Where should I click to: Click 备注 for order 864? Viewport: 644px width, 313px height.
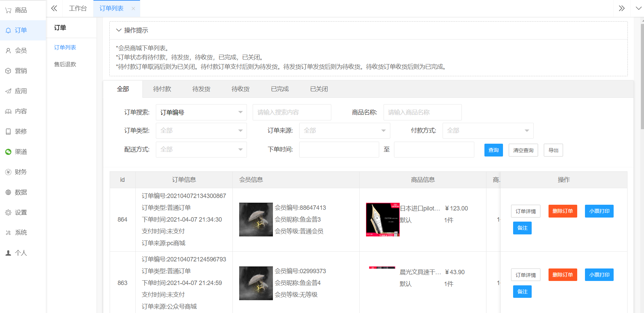click(x=522, y=228)
